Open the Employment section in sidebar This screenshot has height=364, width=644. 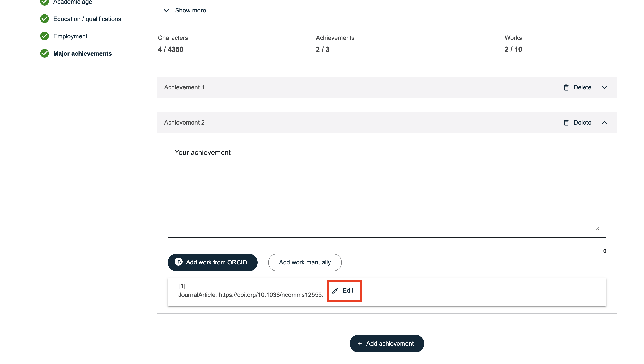(70, 36)
